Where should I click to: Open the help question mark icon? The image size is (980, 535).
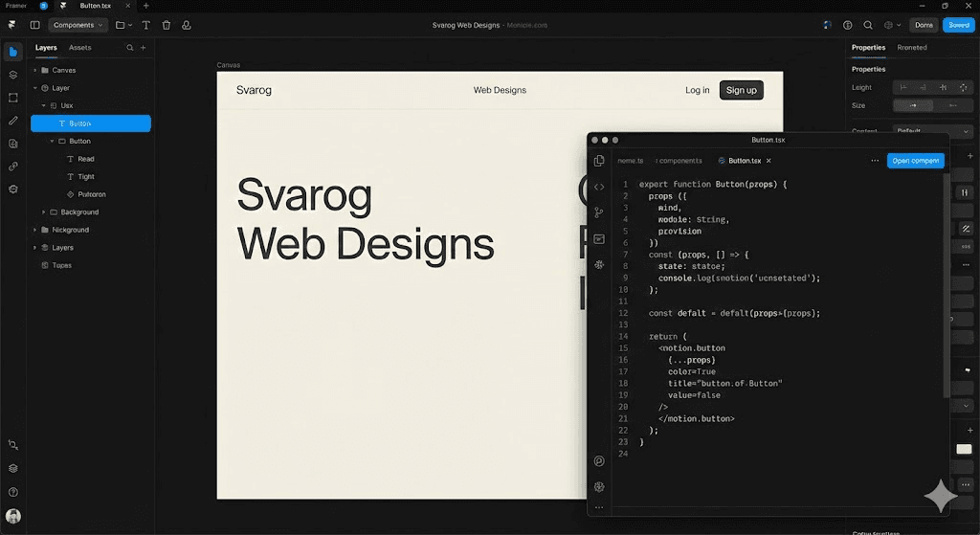[x=13, y=492]
